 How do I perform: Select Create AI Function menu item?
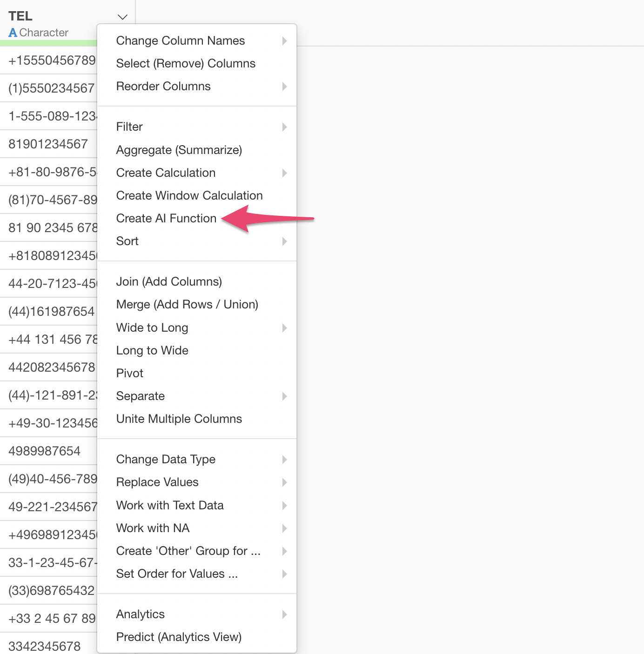(x=166, y=218)
